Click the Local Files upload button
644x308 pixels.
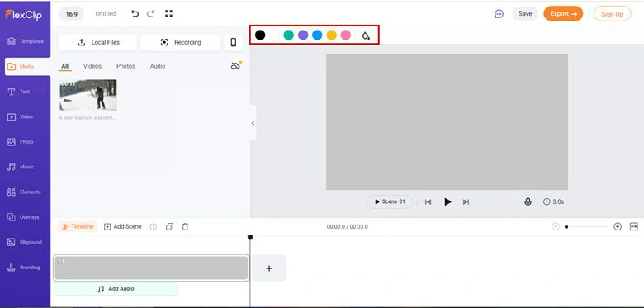[97, 42]
